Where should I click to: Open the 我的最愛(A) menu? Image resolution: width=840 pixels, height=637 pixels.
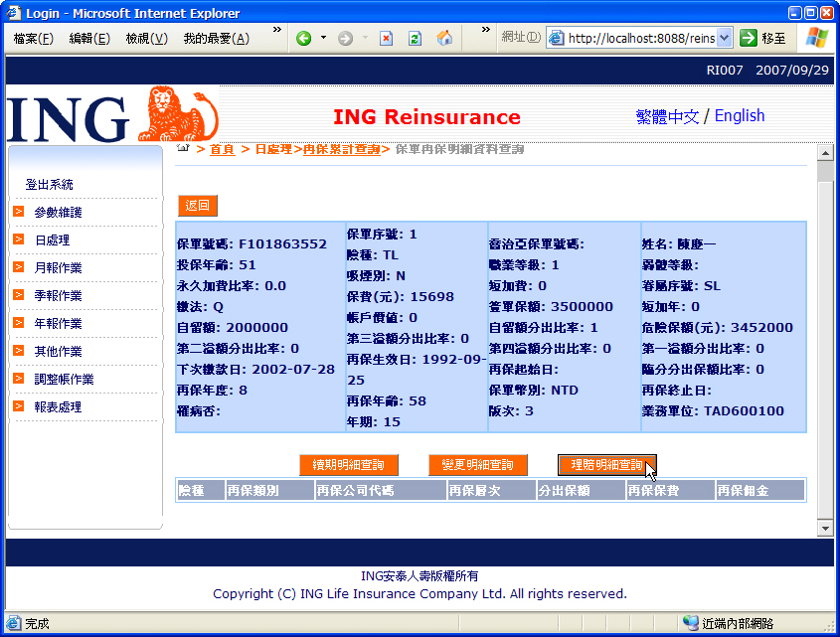217,39
